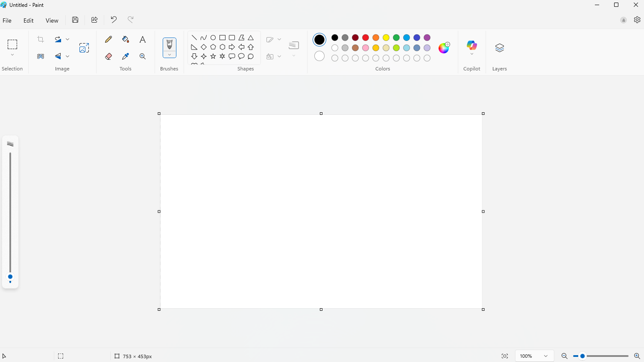Select the Triangle shape
Screen dimensions: 644x362
tap(251, 38)
